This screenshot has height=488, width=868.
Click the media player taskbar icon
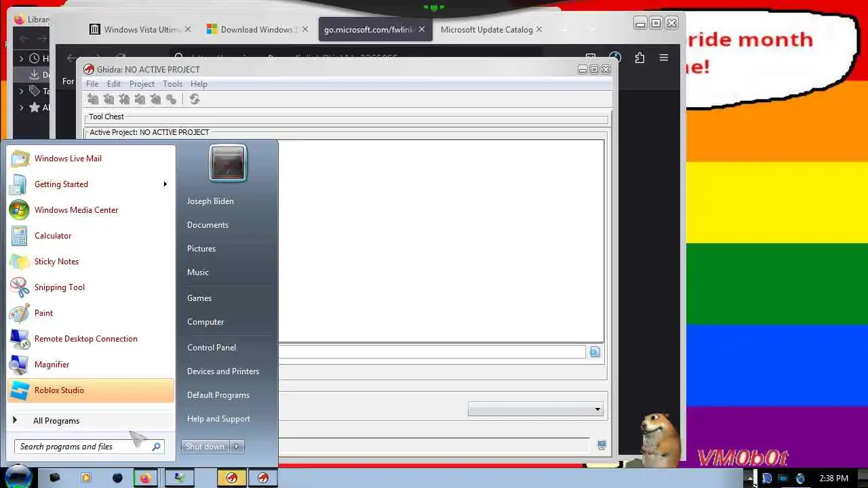(86, 478)
